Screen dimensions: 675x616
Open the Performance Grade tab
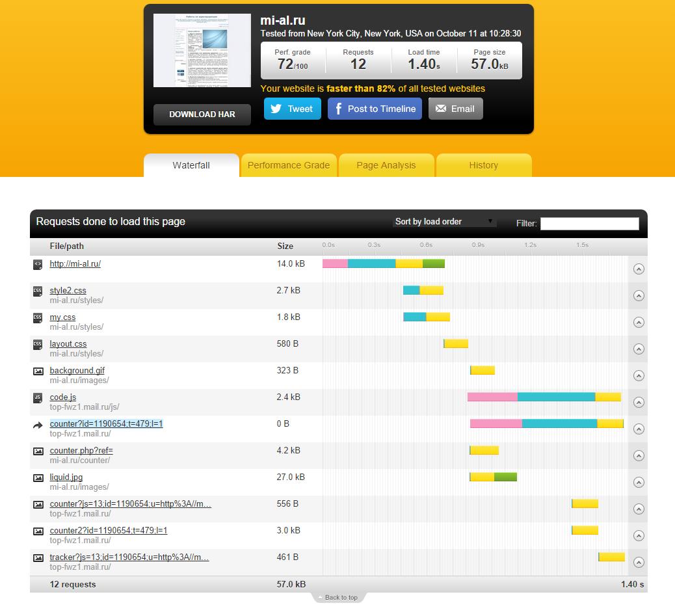tap(289, 165)
